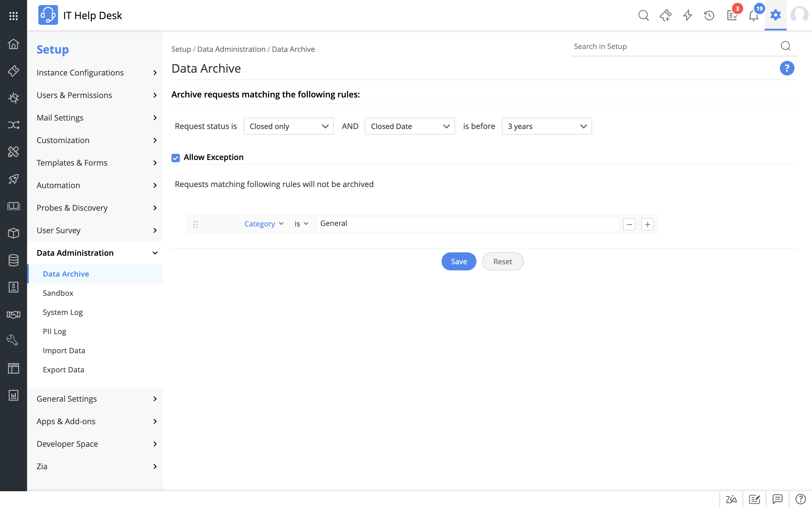The width and height of the screenshot is (812, 507).
Task: Open the 3 years period dropdown
Action: tap(547, 126)
